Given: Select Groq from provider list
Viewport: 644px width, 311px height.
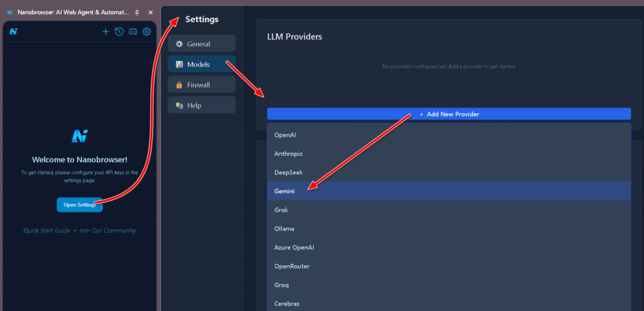Looking at the screenshot, I should click(449, 285).
